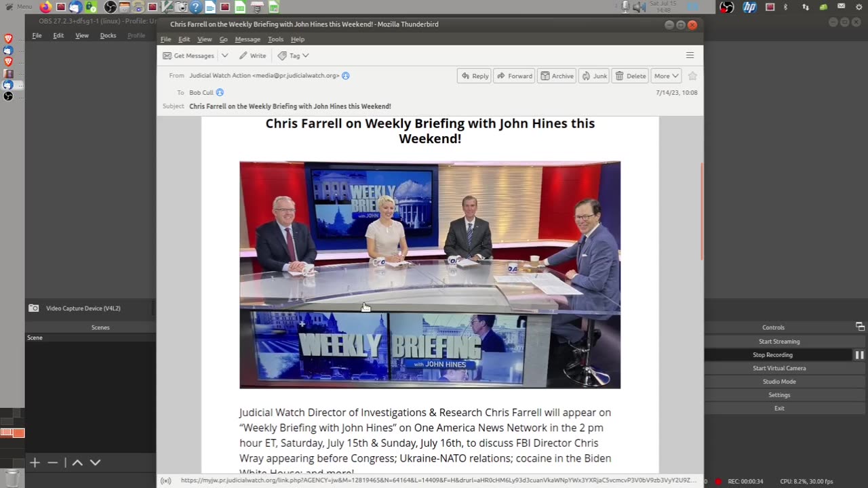Viewport: 868px width, 488px height.
Task: Click the email headline 'Chris Farrell on Weekly Briefing'
Action: click(x=430, y=131)
